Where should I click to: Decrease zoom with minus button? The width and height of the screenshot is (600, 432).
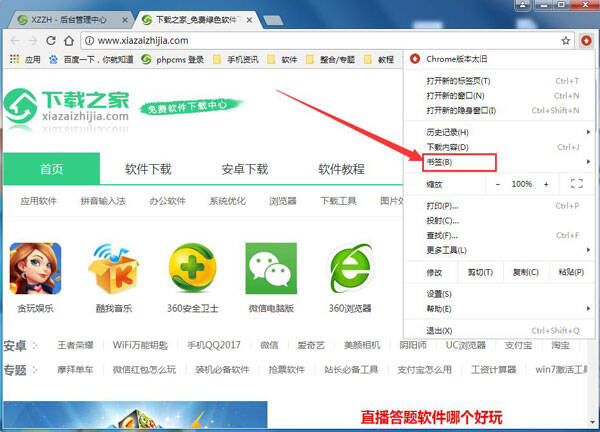498,184
